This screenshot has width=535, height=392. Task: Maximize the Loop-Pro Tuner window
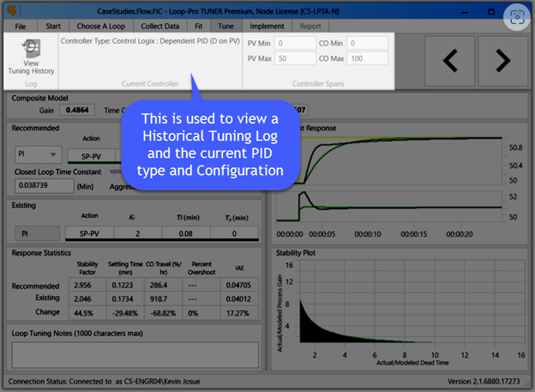(x=491, y=12)
